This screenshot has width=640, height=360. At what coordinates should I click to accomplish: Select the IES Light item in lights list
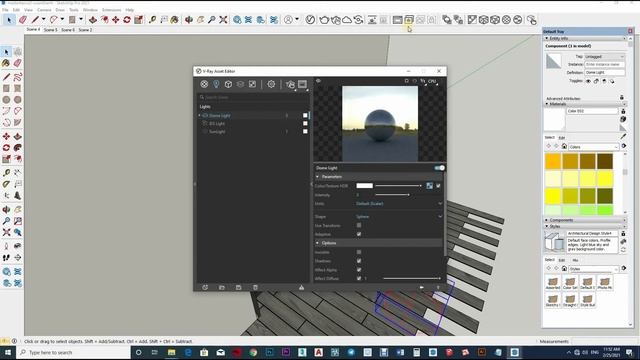[217, 124]
